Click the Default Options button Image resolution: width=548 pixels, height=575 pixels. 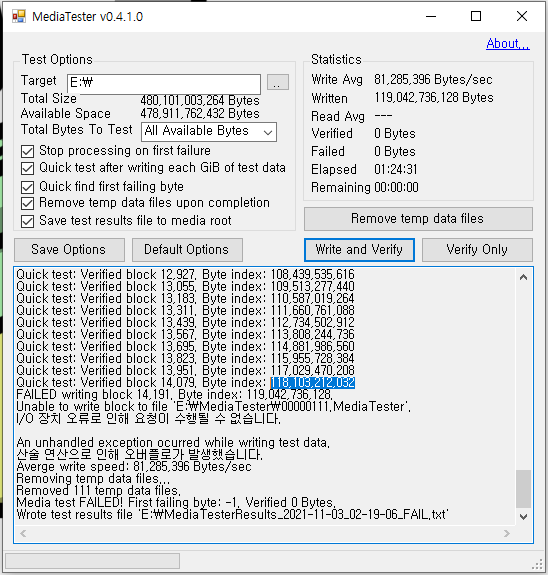point(187,250)
